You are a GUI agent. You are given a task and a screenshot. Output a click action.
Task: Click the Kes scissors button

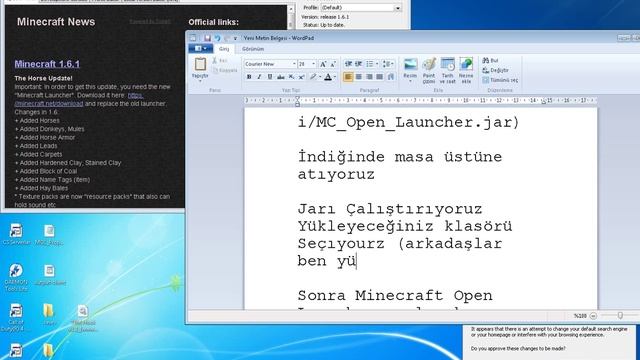coord(220,60)
